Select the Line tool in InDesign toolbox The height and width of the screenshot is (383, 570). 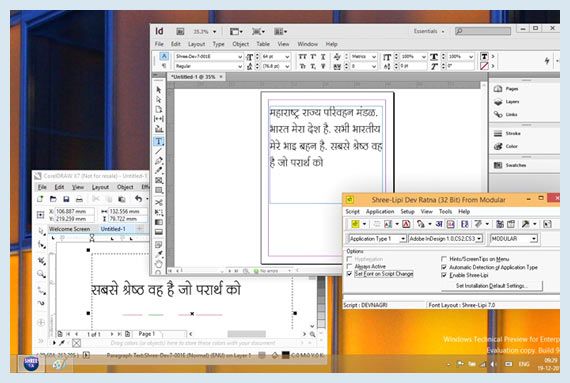click(159, 152)
